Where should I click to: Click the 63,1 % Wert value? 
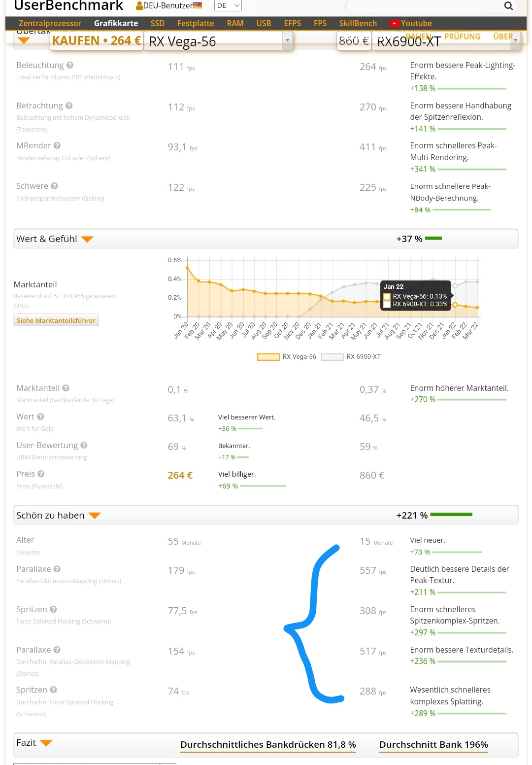(181, 418)
